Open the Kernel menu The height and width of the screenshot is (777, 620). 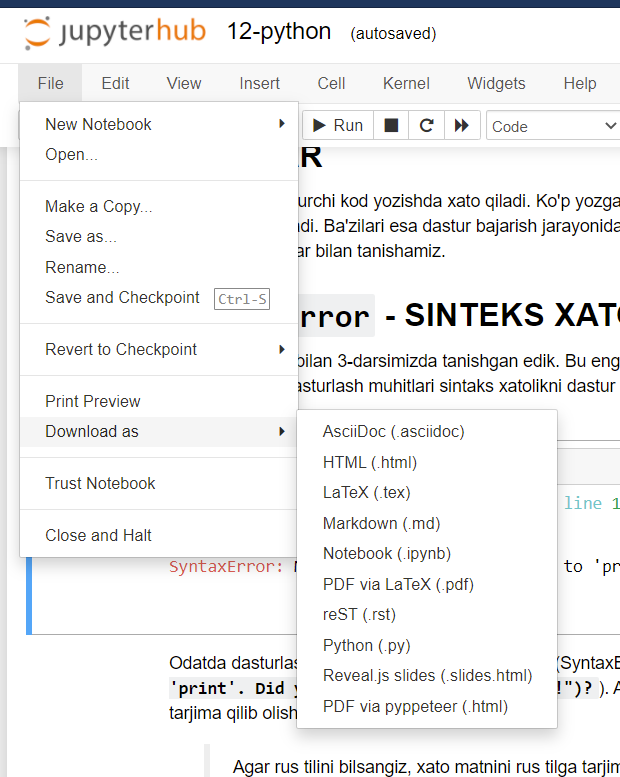point(406,84)
